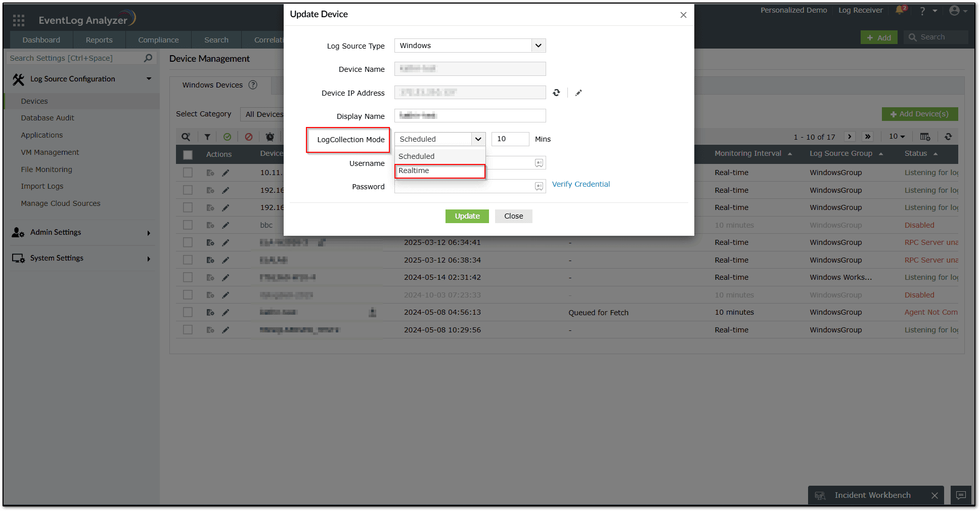The image size is (980, 511).
Task: Focus the Display Name field
Action: pos(470,116)
